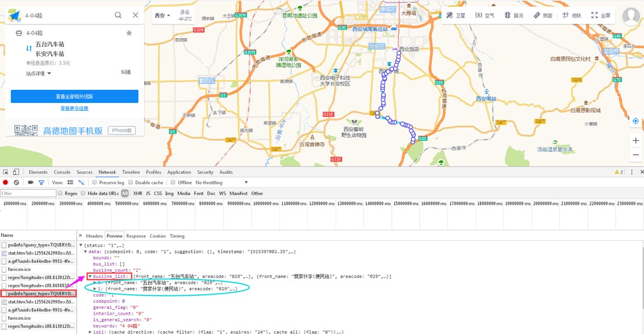Image resolution: width=644 pixels, height=334 pixels.
Task: Select the 测距 measure distance tool
Action: pyautogui.click(x=543, y=15)
